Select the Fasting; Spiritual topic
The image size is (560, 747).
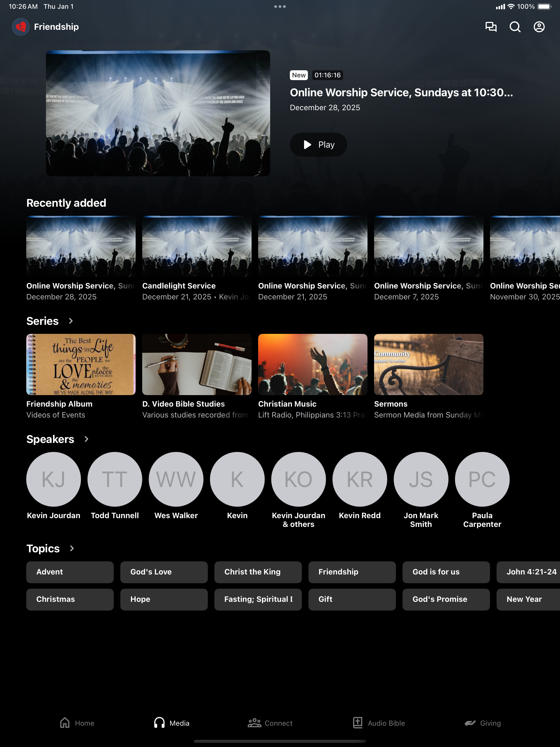(258, 599)
